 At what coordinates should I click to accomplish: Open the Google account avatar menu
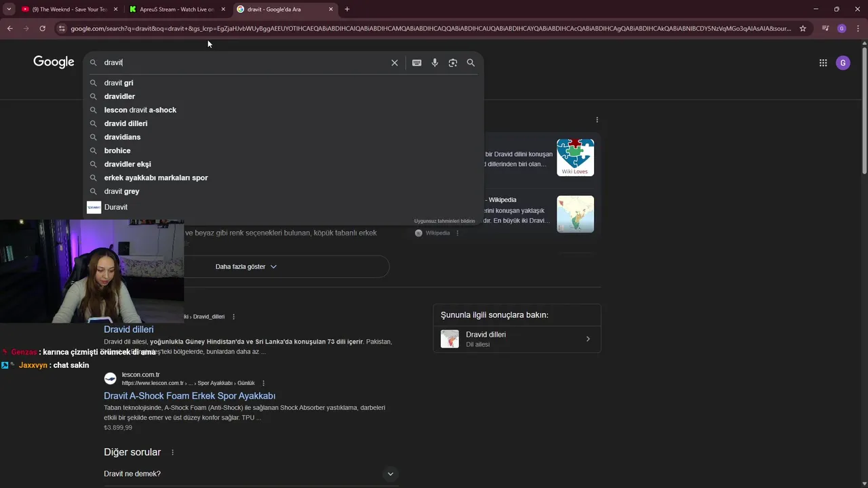pos(843,62)
